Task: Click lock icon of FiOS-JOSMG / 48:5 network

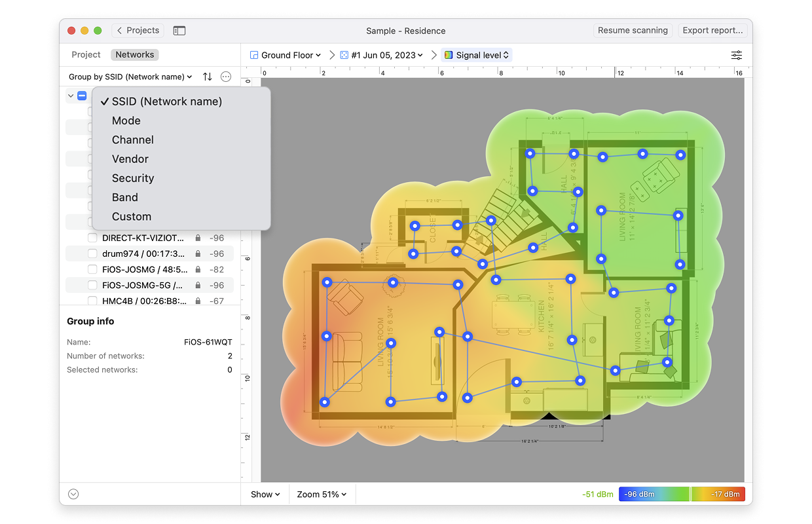Action: point(198,269)
